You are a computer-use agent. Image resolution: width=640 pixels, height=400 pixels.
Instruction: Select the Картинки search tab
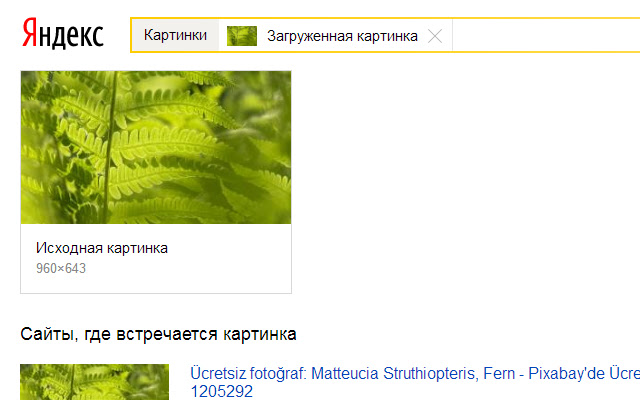pyautogui.click(x=175, y=36)
